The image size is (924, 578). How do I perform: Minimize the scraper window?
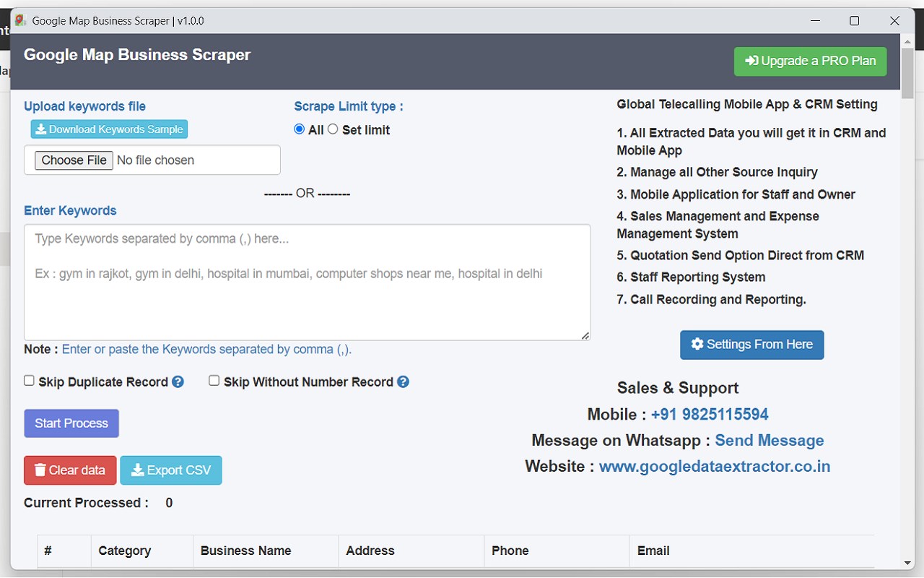click(814, 21)
